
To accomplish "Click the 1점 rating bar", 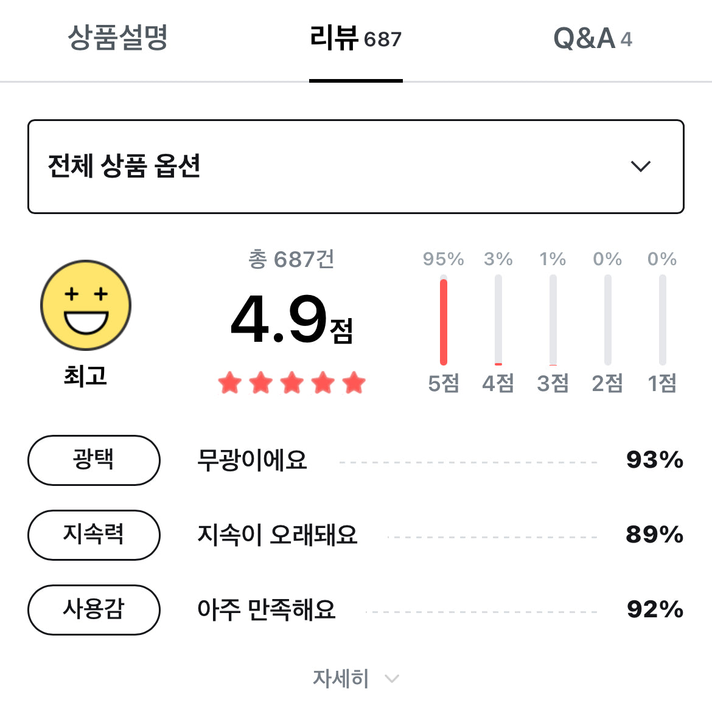I will [x=662, y=320].
